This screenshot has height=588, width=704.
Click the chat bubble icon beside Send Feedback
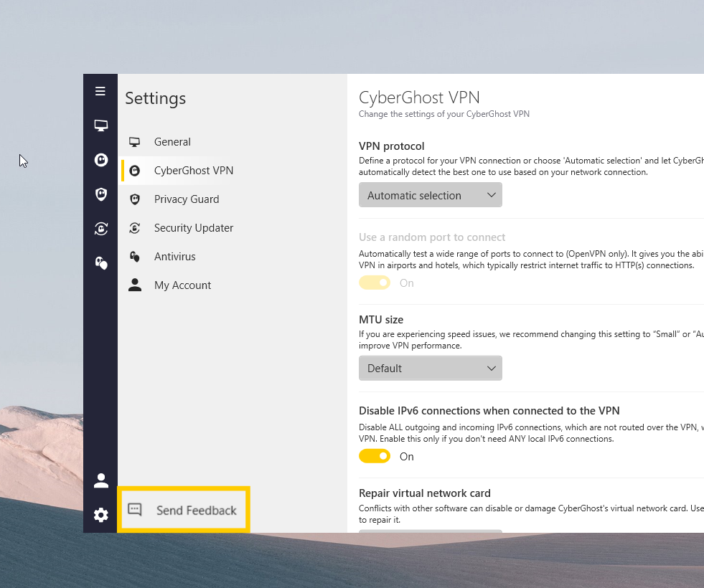[135, 510]
